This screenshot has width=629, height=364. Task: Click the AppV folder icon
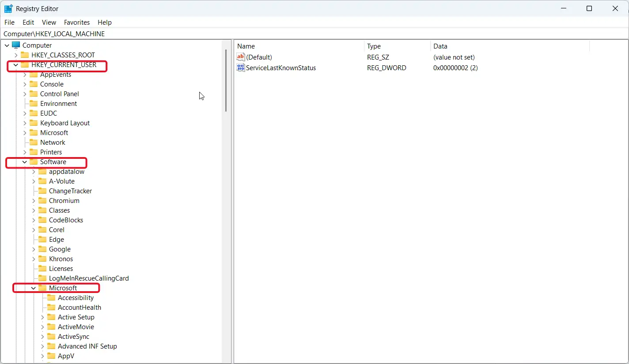pyautogui.click(x=51, y=356)
